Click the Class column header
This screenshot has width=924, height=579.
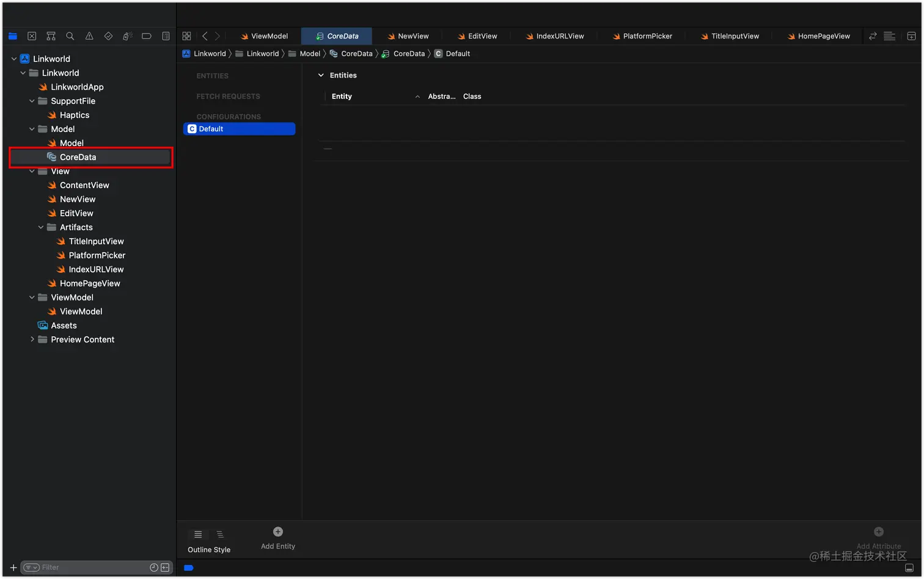tap(472, 96)
